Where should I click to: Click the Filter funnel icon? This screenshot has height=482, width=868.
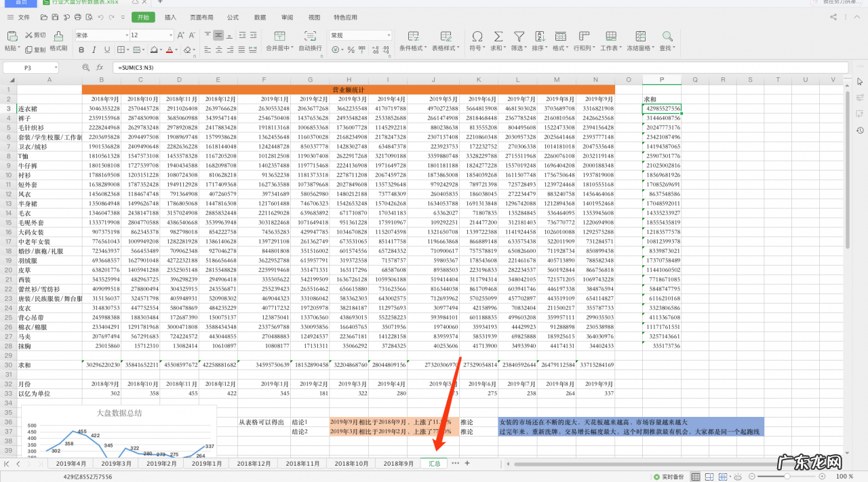click(x=519, y=37)
